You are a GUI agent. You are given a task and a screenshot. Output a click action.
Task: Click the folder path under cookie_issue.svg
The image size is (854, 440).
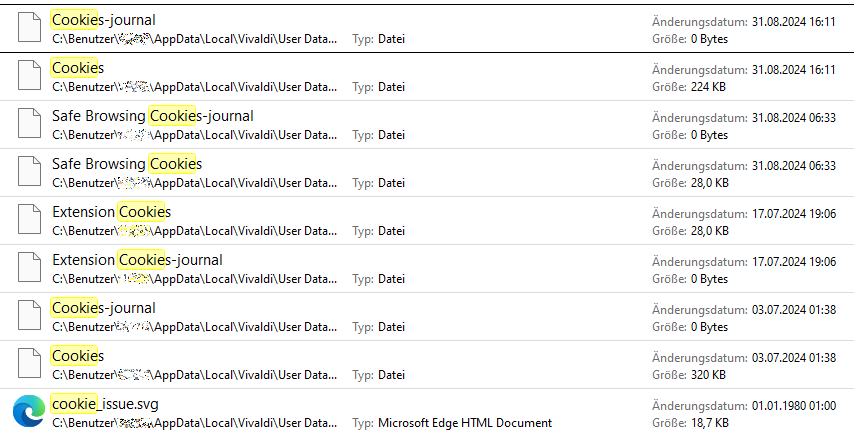pos(194,423)
